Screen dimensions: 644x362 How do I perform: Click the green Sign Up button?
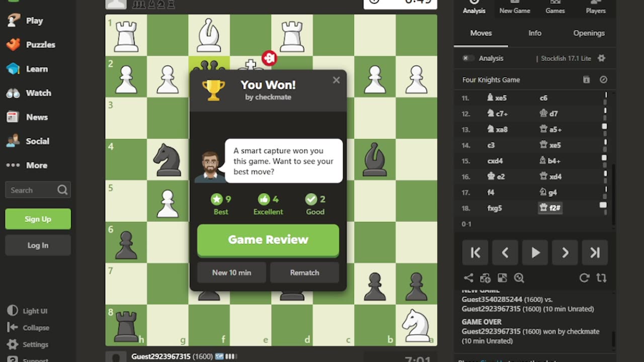[38, 219]
